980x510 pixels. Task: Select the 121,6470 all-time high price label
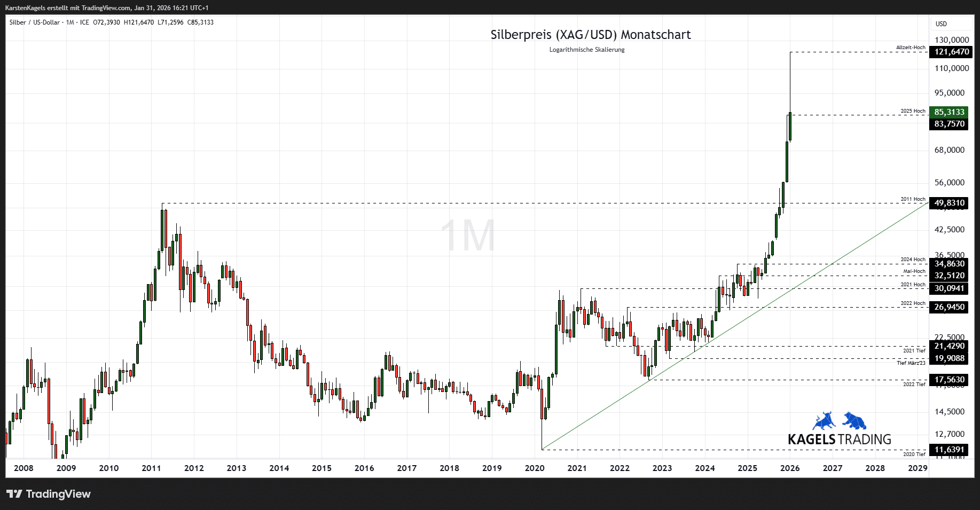pos(950,52)
